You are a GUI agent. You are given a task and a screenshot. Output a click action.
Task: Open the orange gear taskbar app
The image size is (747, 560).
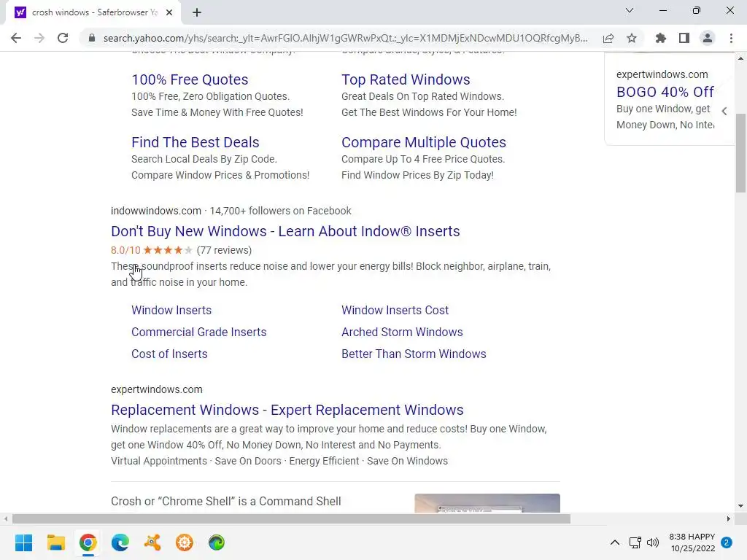tap(185, 542)
